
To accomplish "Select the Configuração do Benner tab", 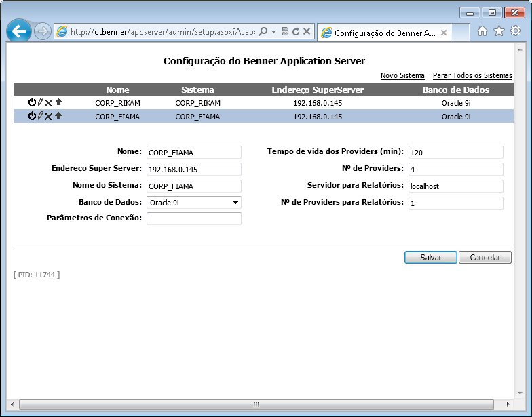I will point(383,33).
